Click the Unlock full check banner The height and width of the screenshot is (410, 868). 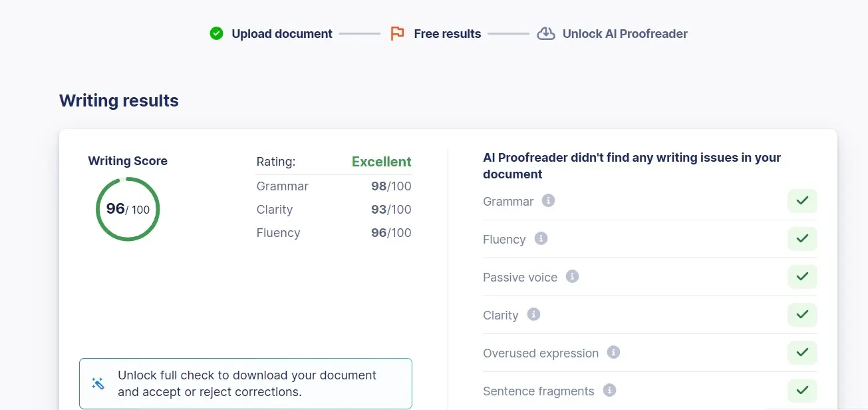pos(245,384)
